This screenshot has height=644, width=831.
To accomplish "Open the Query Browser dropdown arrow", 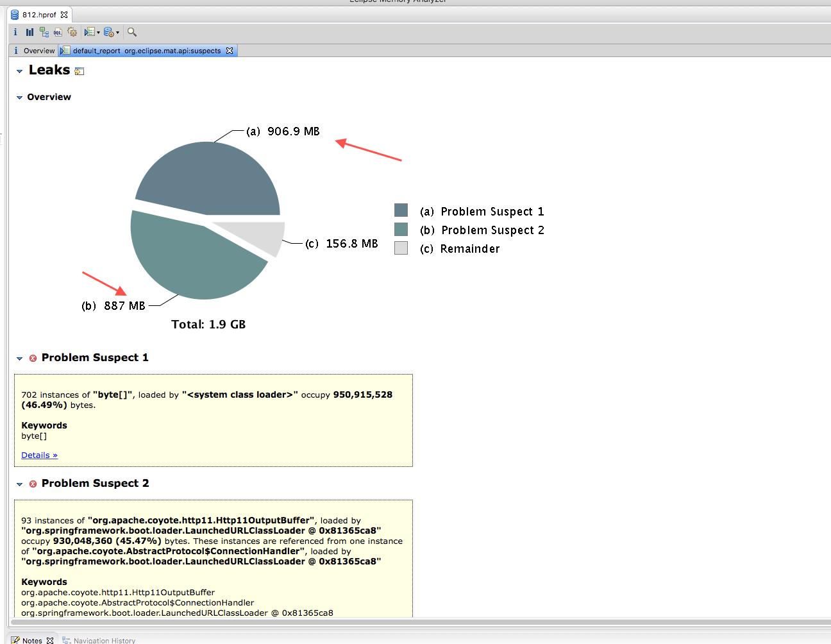I will pyautogui.click(x=117, y=33).
